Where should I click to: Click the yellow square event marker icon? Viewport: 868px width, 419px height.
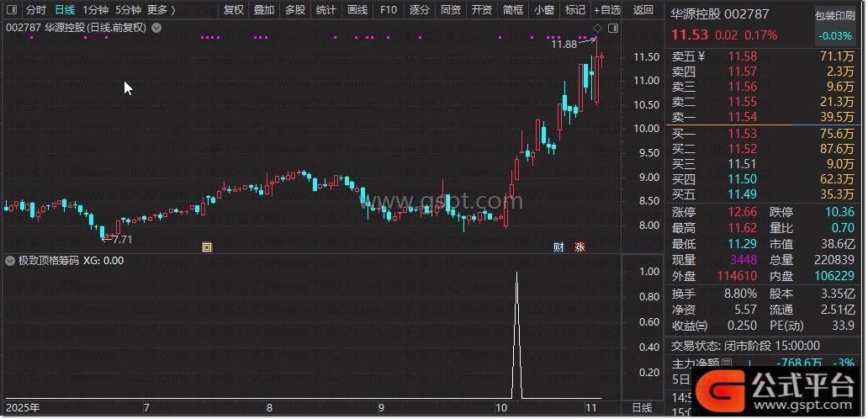tap(207, 247)
